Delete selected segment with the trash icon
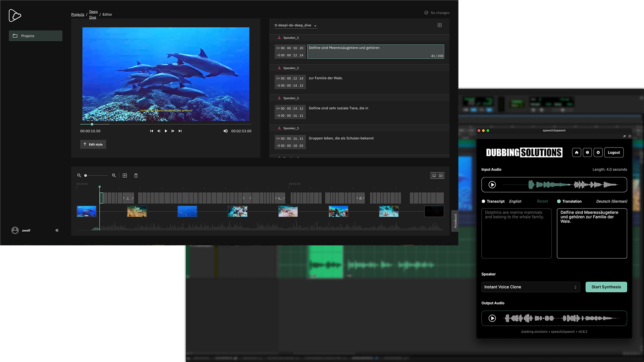The width and height of the screenshot is (644, 362). 136,175
